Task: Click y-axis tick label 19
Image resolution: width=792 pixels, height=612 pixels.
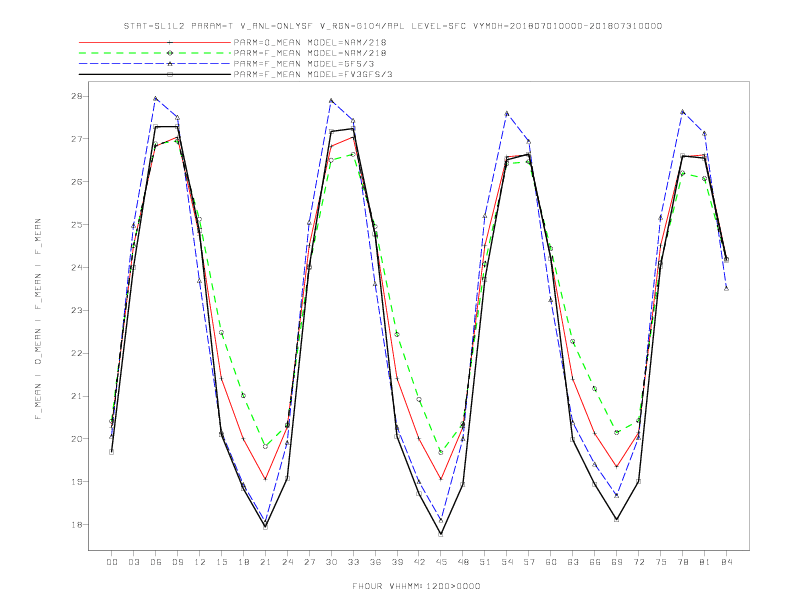Action: pos(78,482)
